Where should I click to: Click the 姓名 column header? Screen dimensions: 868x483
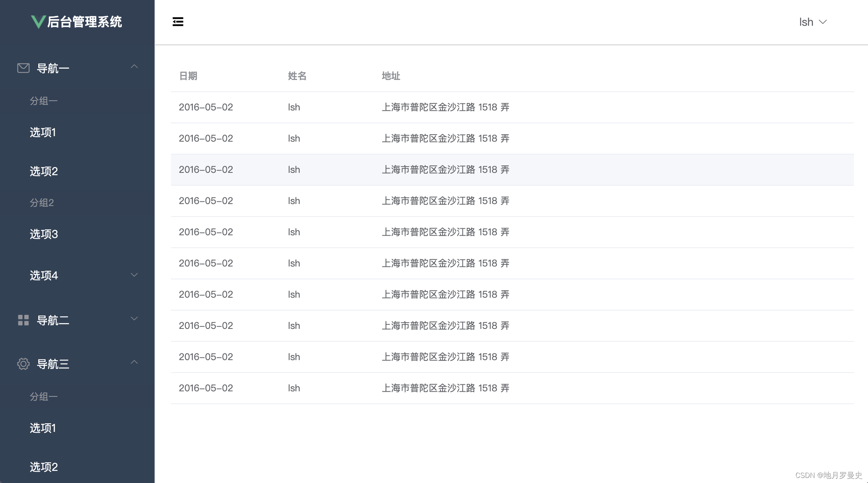point(297,76)
